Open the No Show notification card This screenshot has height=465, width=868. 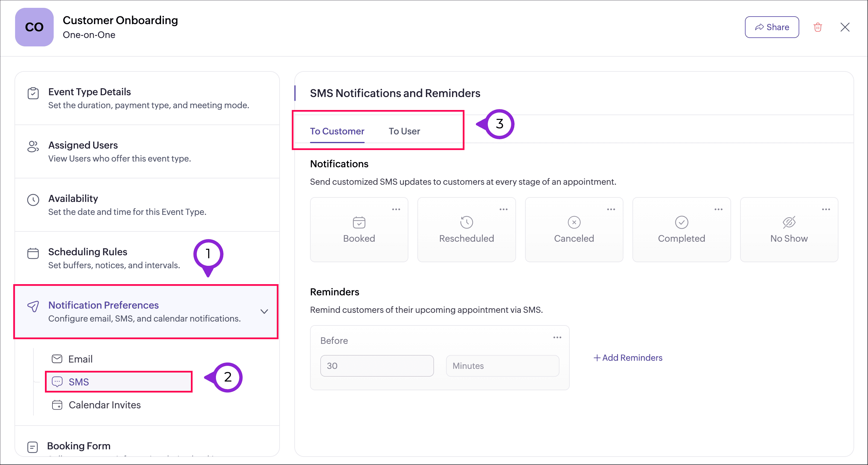click(789, 230)
